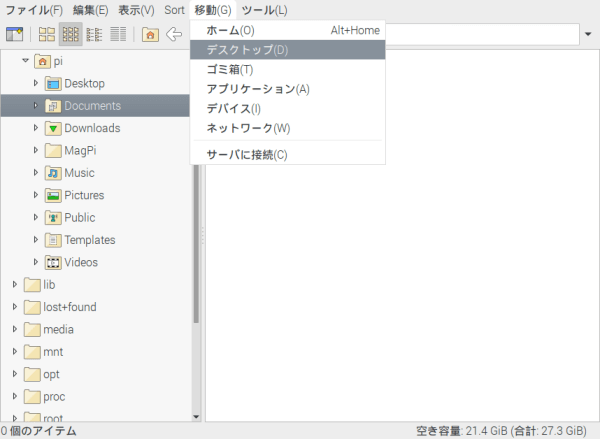Click the location path input field

(482, 34)
